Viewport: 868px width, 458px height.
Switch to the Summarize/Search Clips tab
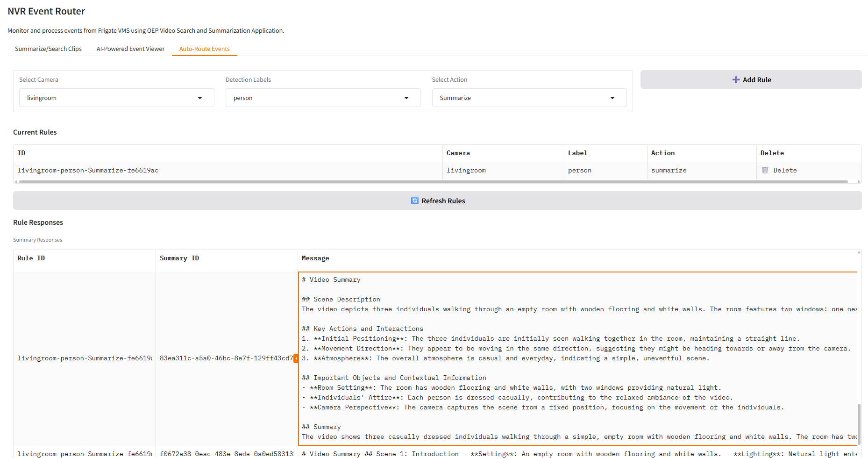pos(48,49)
